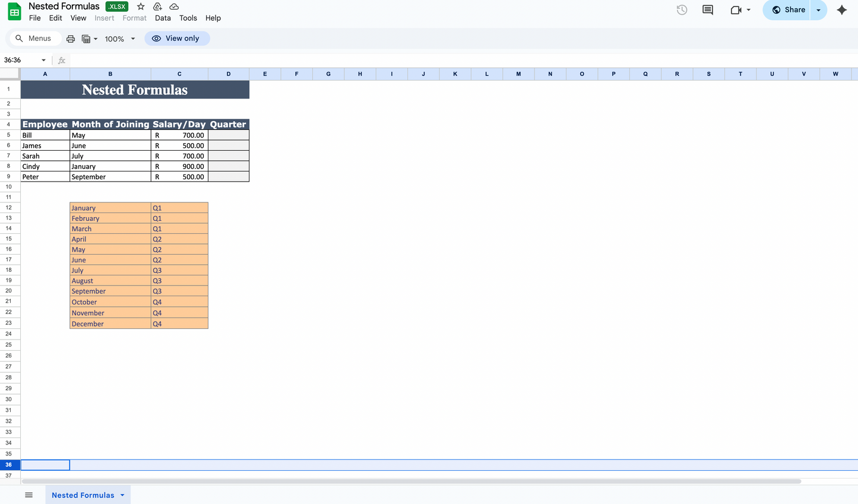Expand the Share button dropdown arrow
Screen dimensions: 858x504
coord(819,10)
